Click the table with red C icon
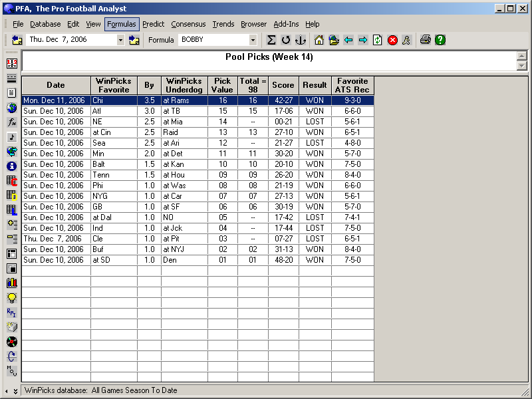Image resolution: width=532 pixels, height=399 pixels. point(12,180)
